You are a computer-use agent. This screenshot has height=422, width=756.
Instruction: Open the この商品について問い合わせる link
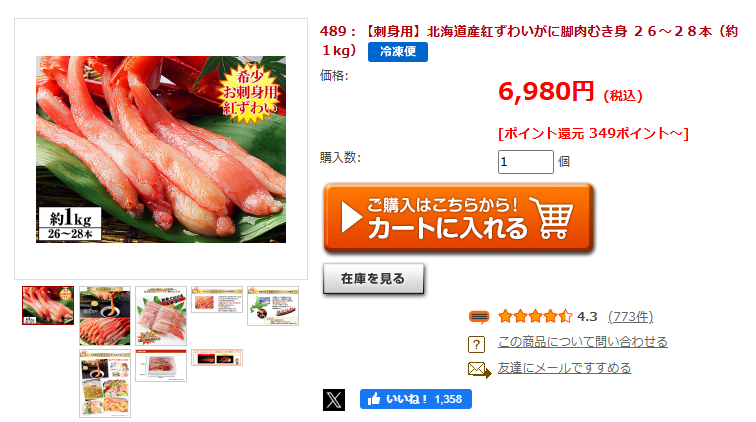582,342
